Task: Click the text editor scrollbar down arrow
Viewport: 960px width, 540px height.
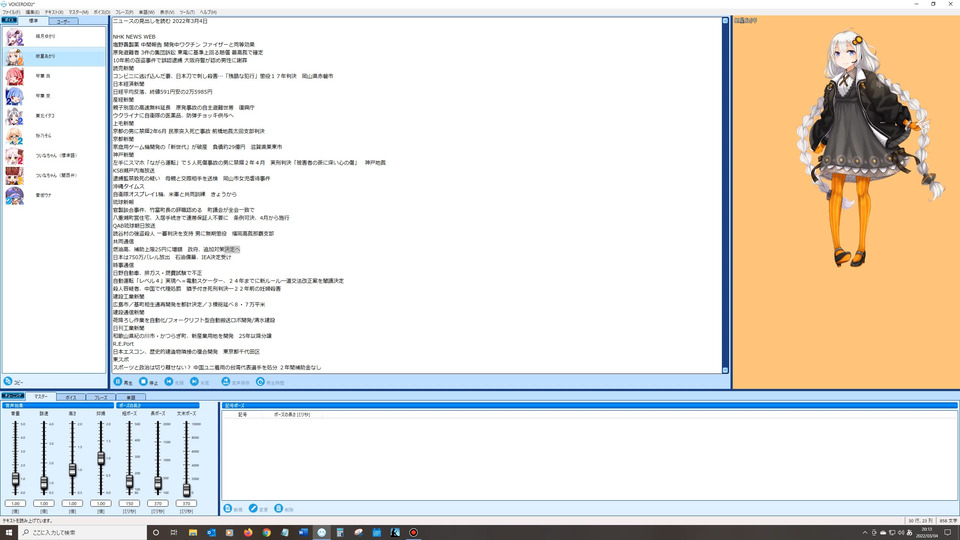Action: [725, 370]
